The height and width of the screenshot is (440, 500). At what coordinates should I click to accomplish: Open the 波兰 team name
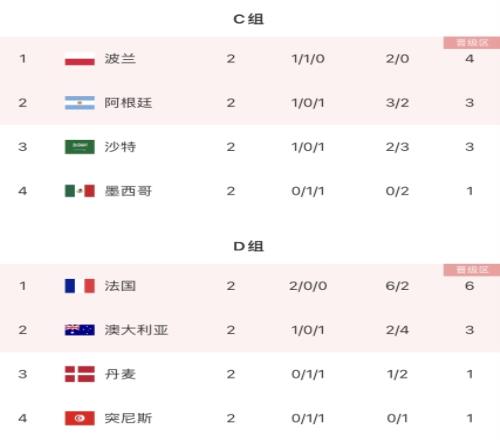coord(120,59)
